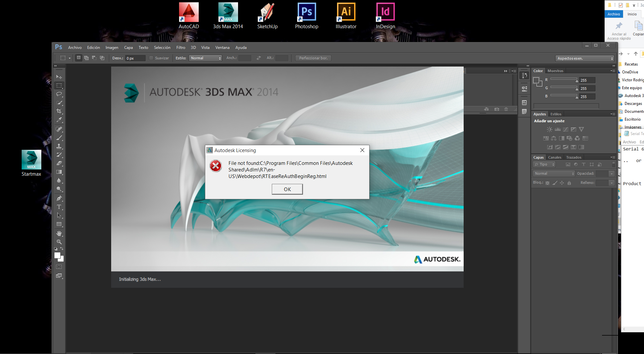The width and height of the screenshot is (644, 354).
Task: Click OK in Autodesk Licensing dialog
Action: (x=287, y=189)
